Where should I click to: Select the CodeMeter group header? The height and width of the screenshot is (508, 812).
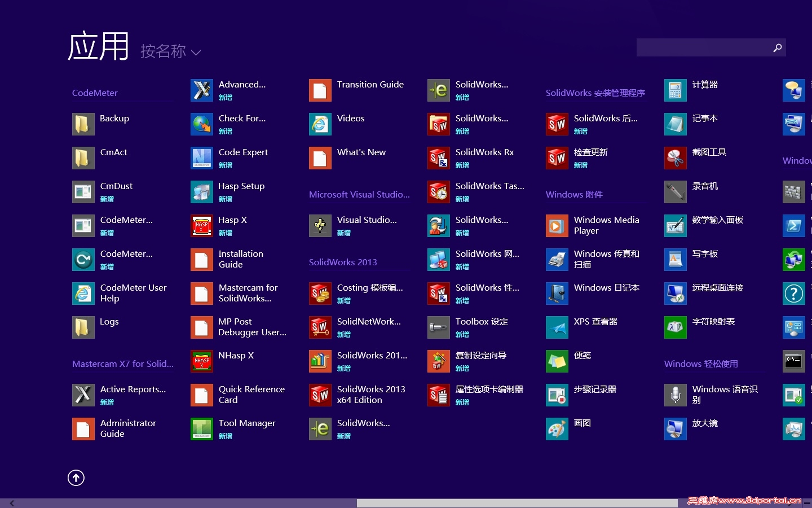click(95, 93)
